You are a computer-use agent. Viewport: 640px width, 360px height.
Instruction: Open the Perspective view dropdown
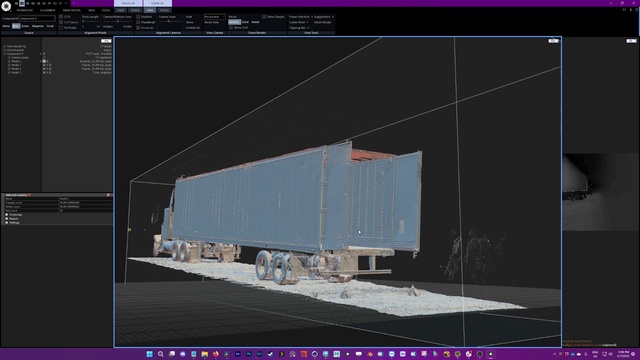[x=215, y=17]
